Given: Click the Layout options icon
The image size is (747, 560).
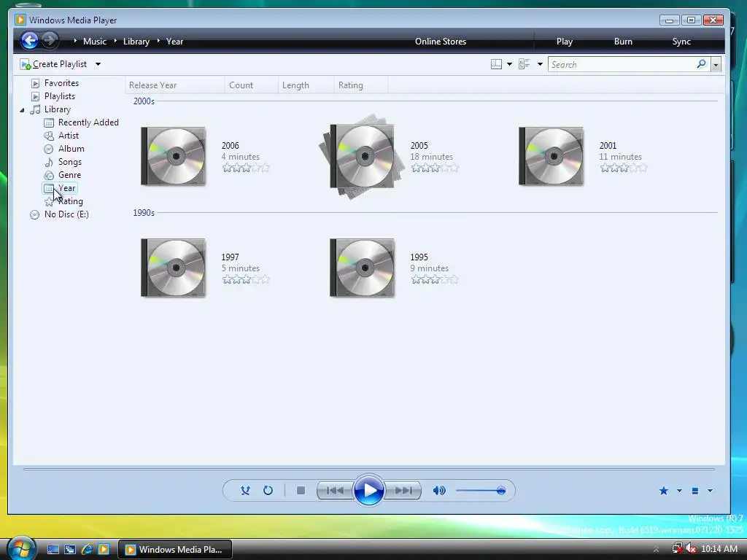Looking at the screenshot, I should (x=496, y=64).
